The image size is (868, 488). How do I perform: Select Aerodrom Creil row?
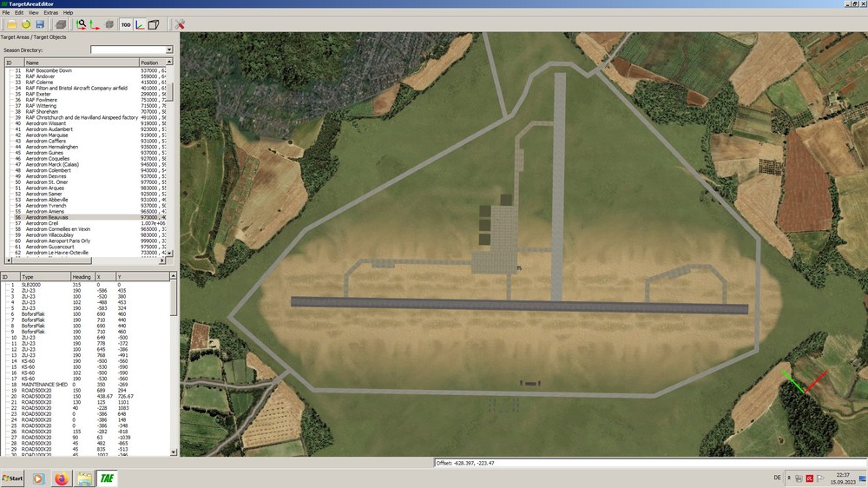(x=42, y=223)
